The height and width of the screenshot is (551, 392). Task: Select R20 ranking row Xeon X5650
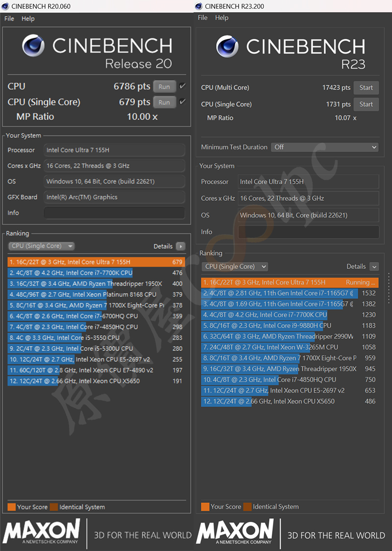pyautogui.click(x=96, y=381)
